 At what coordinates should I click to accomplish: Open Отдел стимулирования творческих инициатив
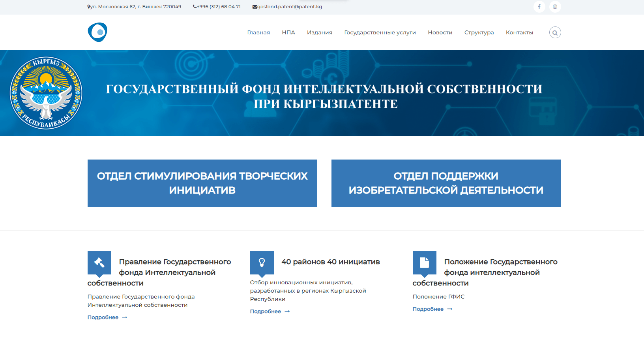(202, 183)
